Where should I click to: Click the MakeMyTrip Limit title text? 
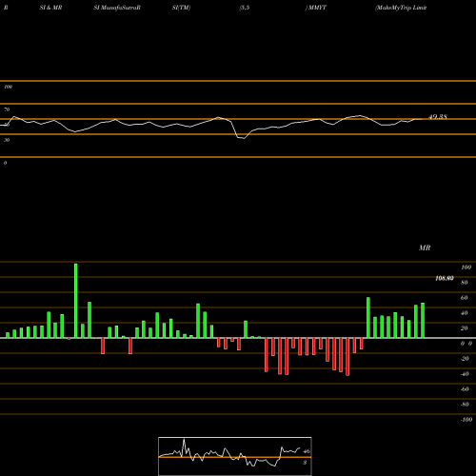point(401,8)
